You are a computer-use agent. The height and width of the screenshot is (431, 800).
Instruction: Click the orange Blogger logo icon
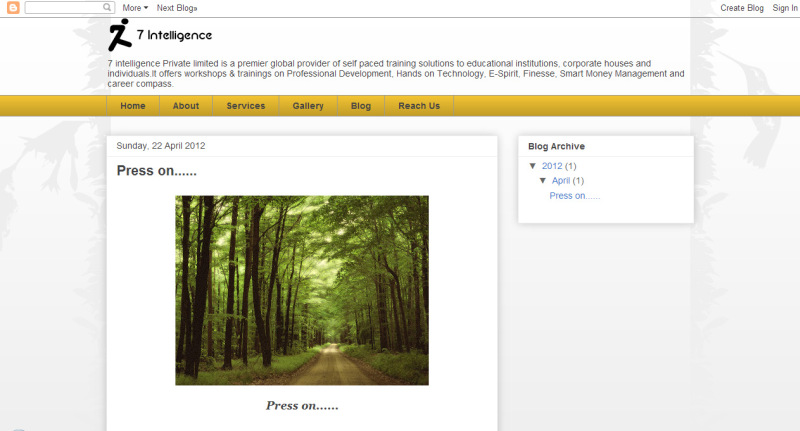(13, 7)
